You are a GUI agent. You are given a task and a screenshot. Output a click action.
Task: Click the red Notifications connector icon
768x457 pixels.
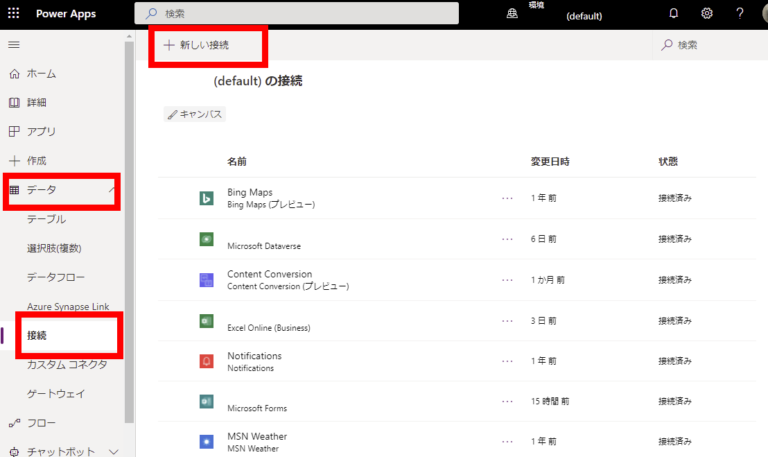(206, 361)
